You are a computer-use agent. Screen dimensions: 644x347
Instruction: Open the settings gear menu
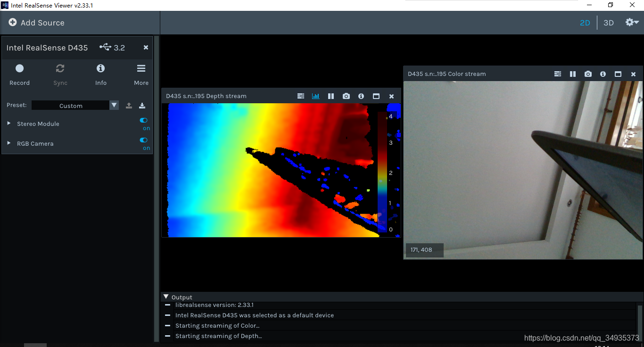[x=632, y=22]
